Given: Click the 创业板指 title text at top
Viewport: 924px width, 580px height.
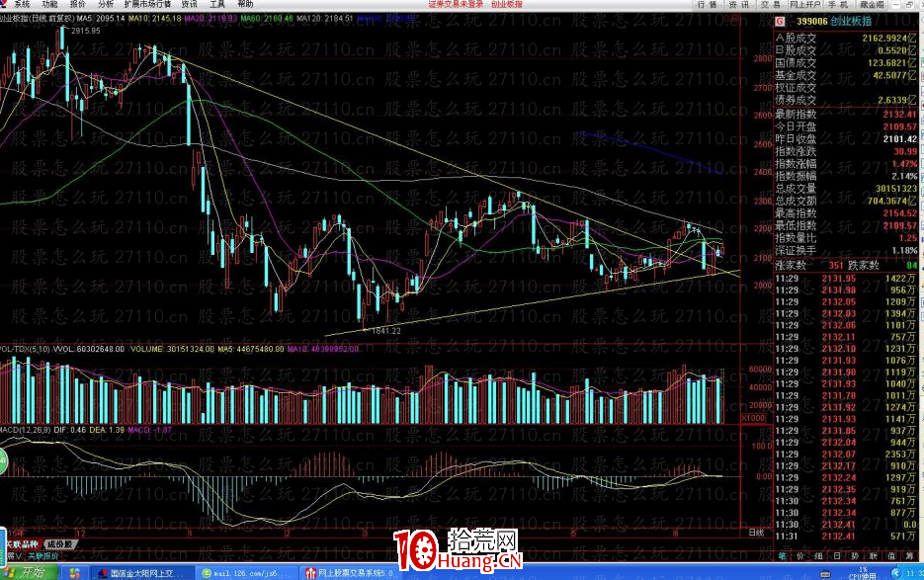Looking at the screenshot, I should pyautogui.click(x=507, y=4).
